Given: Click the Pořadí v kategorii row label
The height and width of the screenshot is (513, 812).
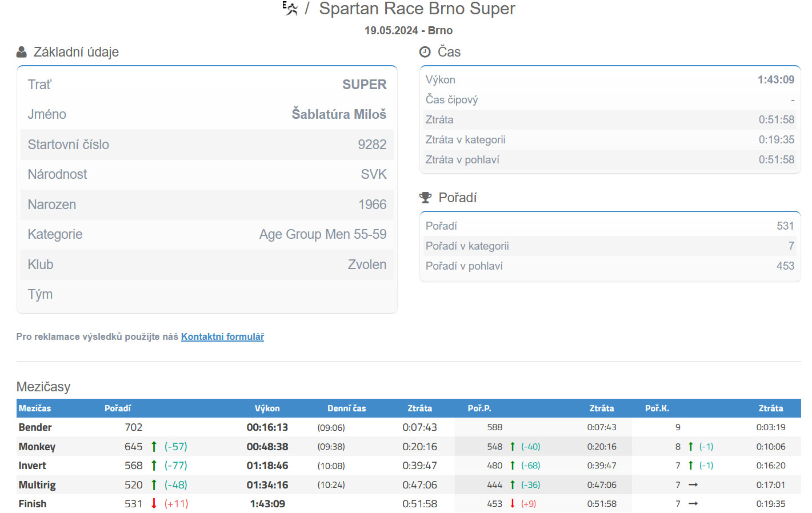Looking at the screenshot, I should coord(467,246).
